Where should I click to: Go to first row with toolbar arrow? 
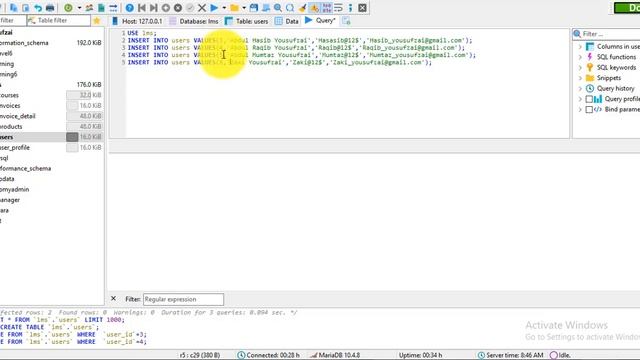click(142, 8)
